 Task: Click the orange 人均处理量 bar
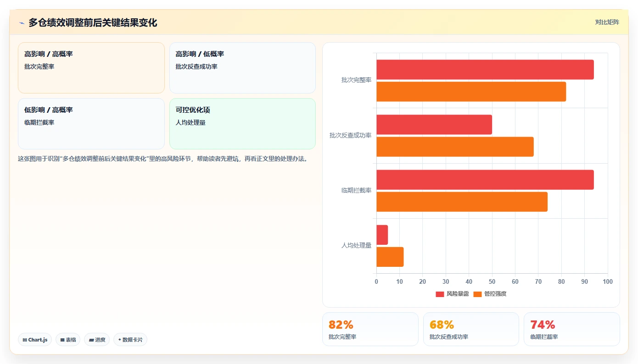[390, 257]
